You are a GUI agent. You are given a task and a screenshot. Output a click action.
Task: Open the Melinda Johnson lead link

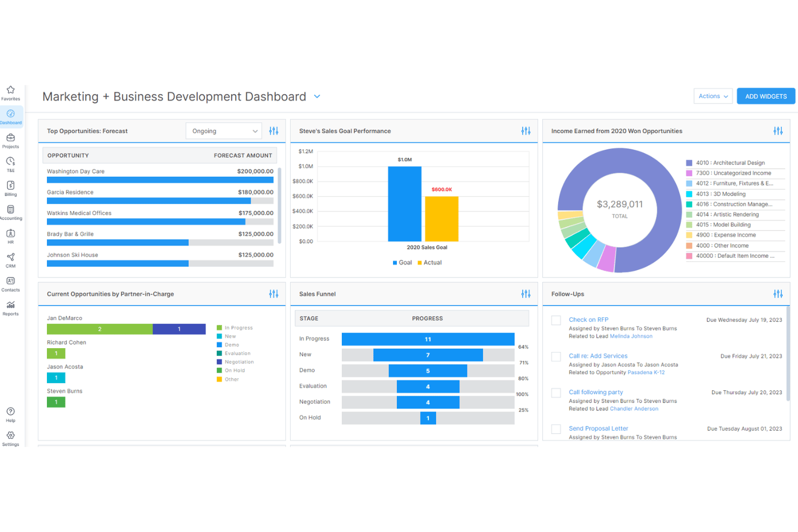pos(631,336)
